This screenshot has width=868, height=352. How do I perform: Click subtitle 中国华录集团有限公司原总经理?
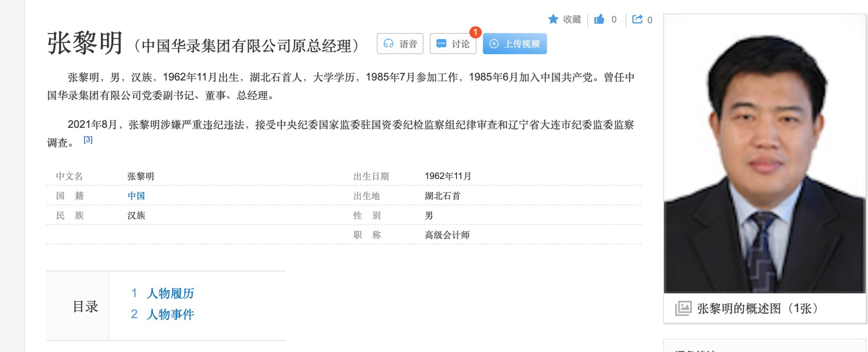[x=247, y=46]
